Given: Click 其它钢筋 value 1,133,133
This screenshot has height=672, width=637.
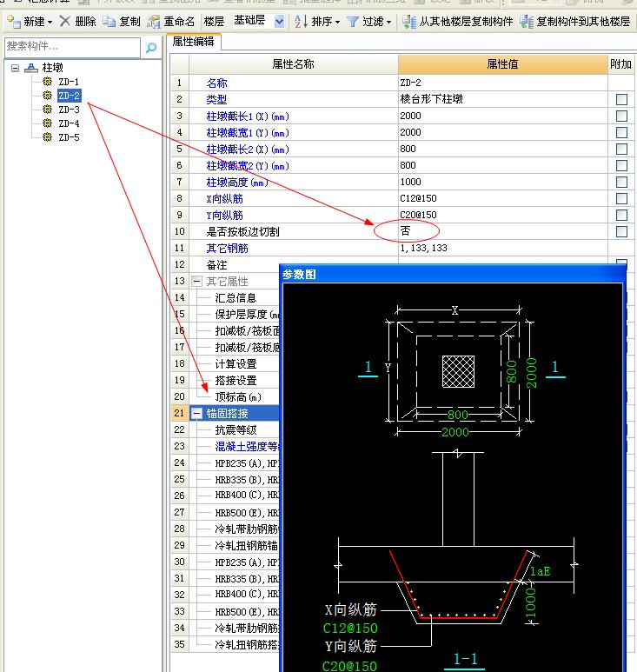Looking at the screenshot, I should [502, 248].
